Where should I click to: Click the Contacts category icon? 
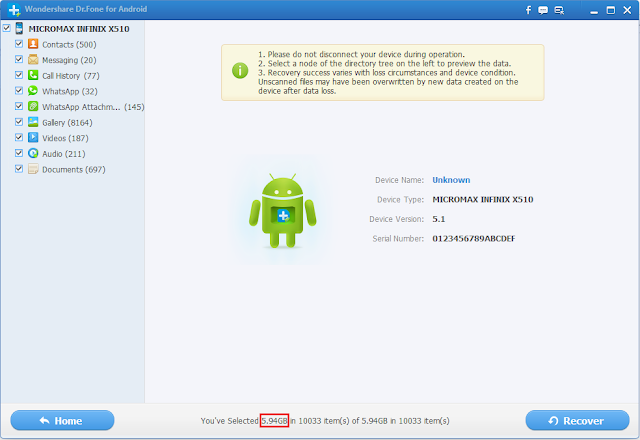33,44
